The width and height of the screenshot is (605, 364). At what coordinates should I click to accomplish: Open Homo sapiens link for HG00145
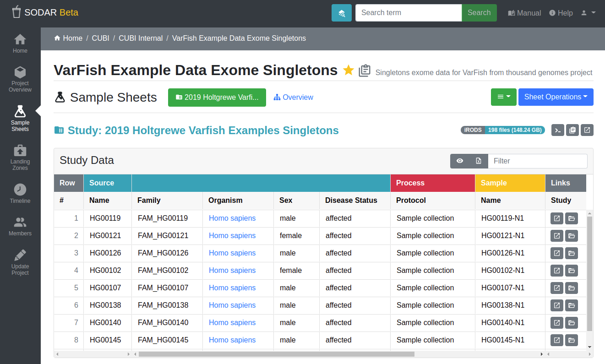tap(232, 340)
